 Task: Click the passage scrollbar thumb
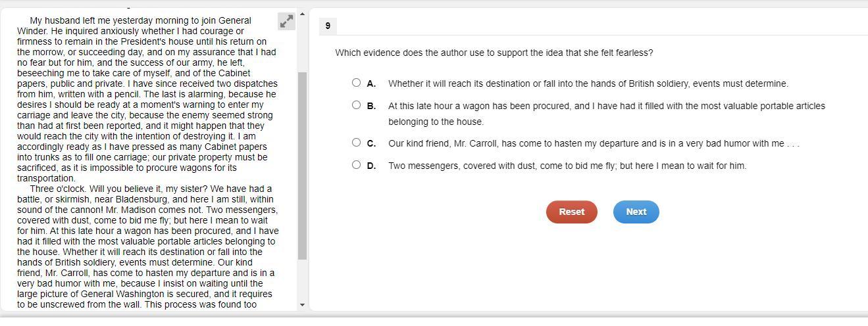click(x=302, y=166)
